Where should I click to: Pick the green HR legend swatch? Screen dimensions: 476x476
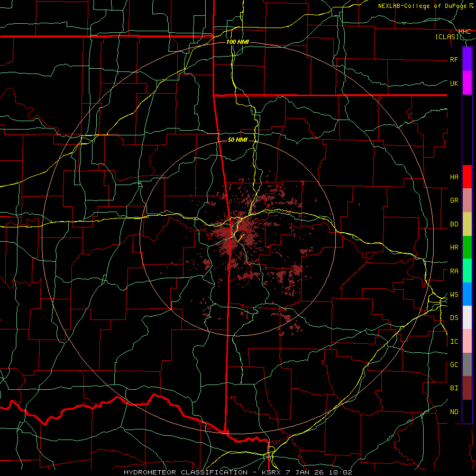point(467,248)
